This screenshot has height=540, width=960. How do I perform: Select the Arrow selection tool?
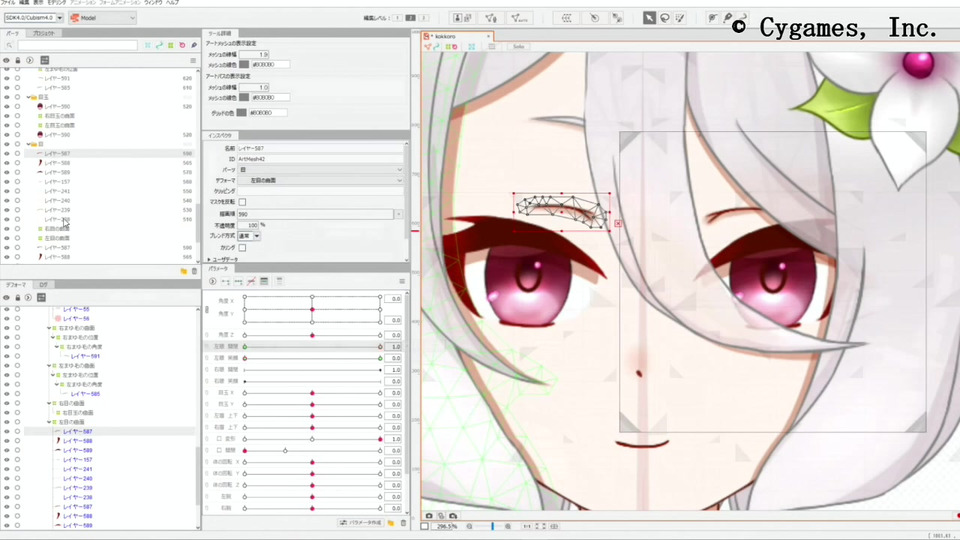(x=649, y=18)
